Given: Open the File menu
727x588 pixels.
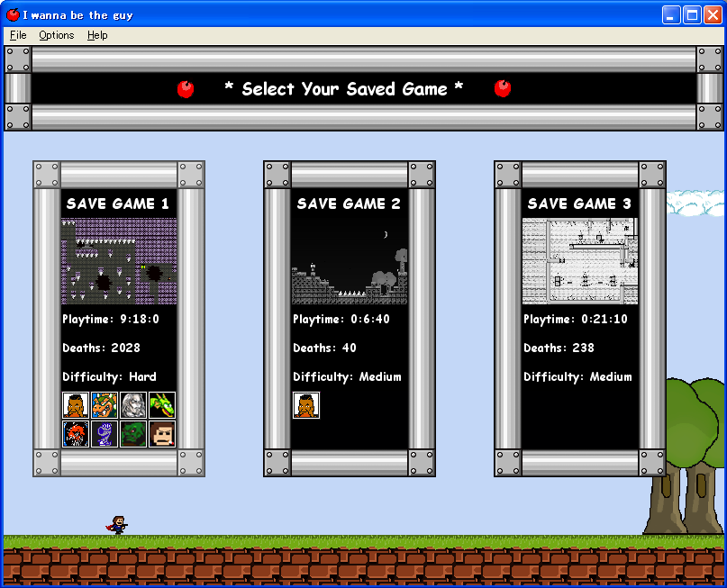Looking at the screenshot, I should (x=18, y=35).
